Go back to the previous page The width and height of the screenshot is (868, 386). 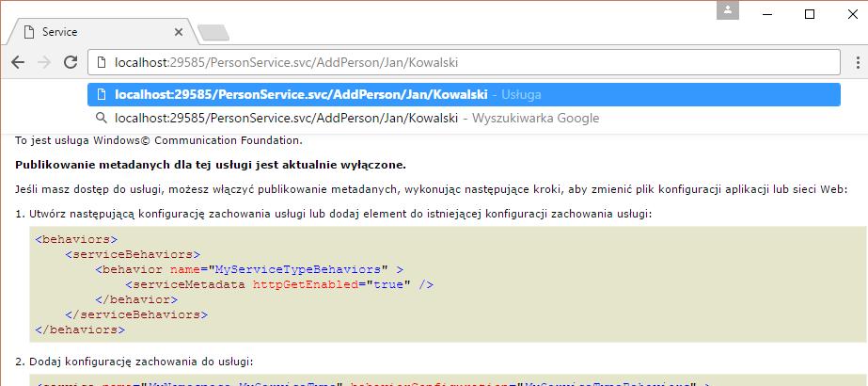click(x=18, y=62)
